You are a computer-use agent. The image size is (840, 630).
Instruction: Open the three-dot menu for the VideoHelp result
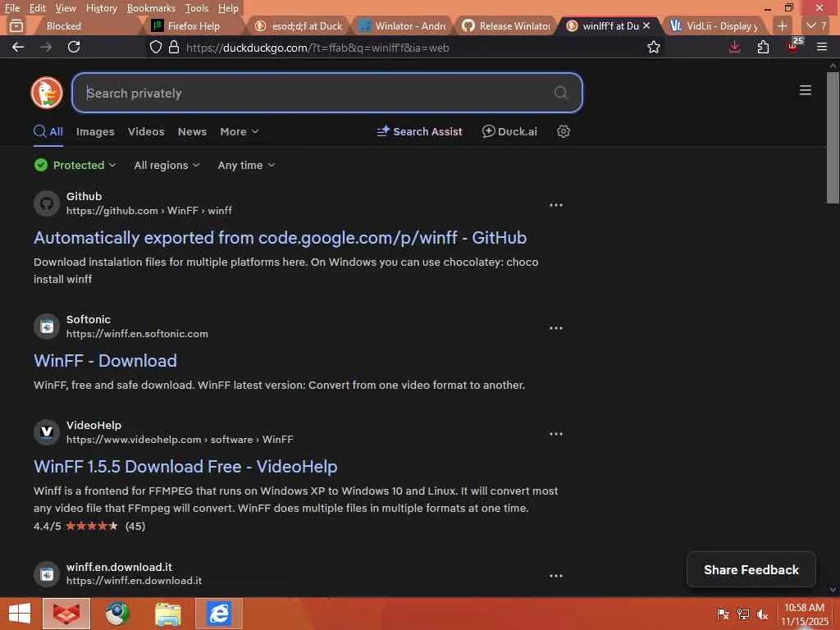[x=556, y=433]
